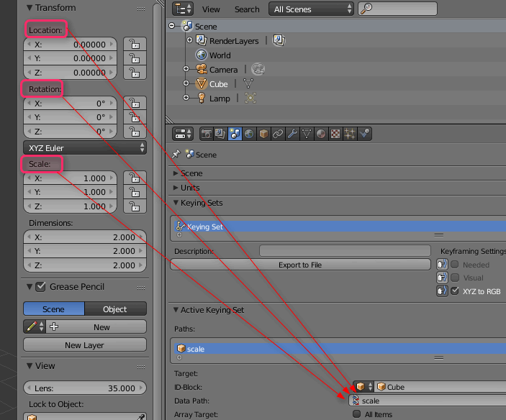Click New grease pencil data button
Image resolution: width=506 pixels, height=420 pixels.
(x=96, y=327)
